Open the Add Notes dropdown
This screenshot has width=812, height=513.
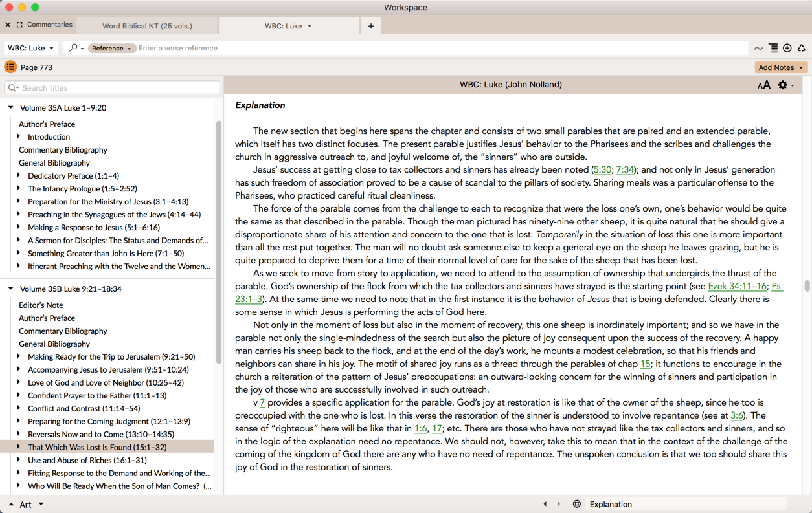781,67
